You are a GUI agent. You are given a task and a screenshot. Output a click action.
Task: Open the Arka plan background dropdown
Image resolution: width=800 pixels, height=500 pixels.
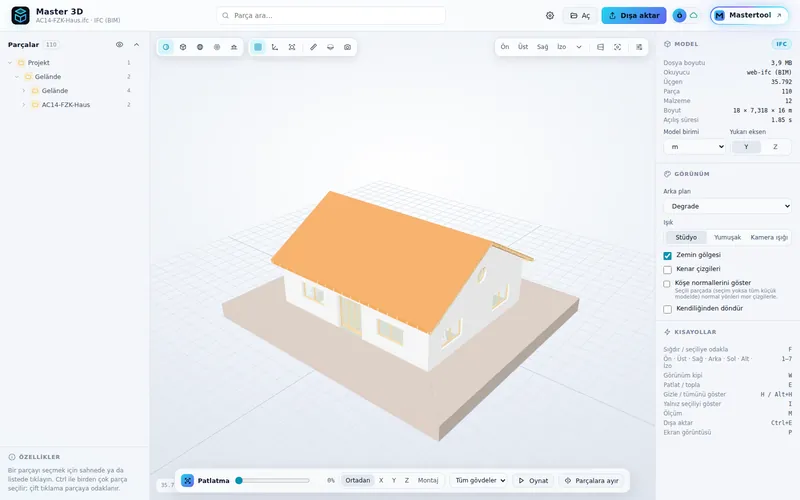click(x=728, y=206)
